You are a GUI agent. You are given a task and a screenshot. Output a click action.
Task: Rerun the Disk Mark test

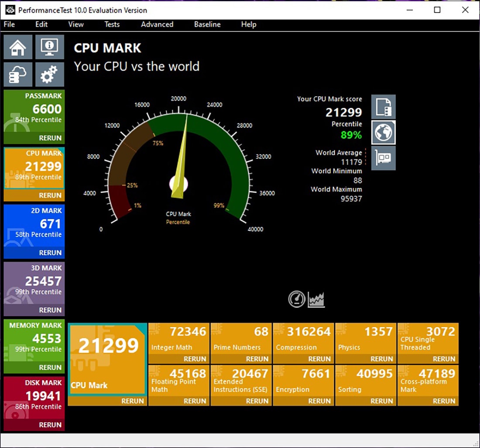[50, 424]
